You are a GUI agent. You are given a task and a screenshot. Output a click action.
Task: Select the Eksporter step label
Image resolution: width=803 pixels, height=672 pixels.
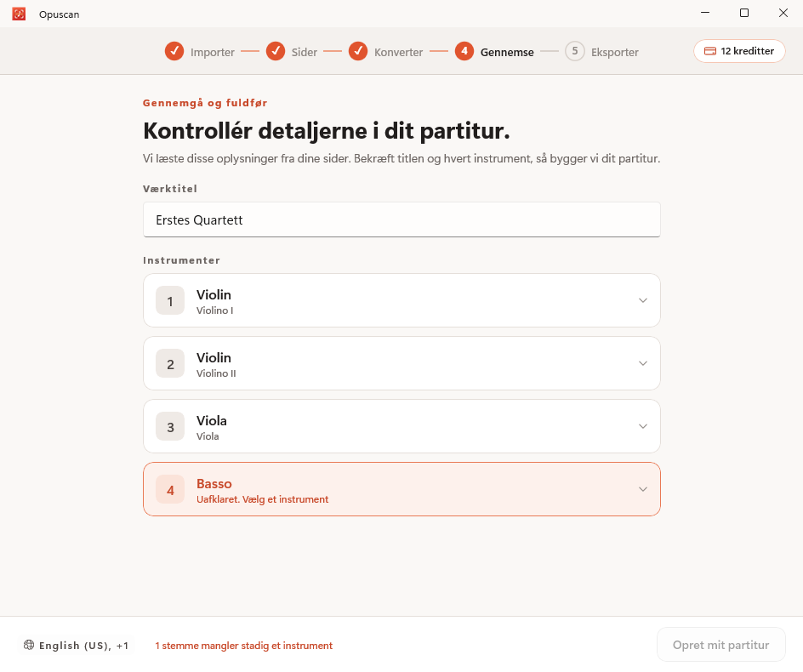click(614, 52)
